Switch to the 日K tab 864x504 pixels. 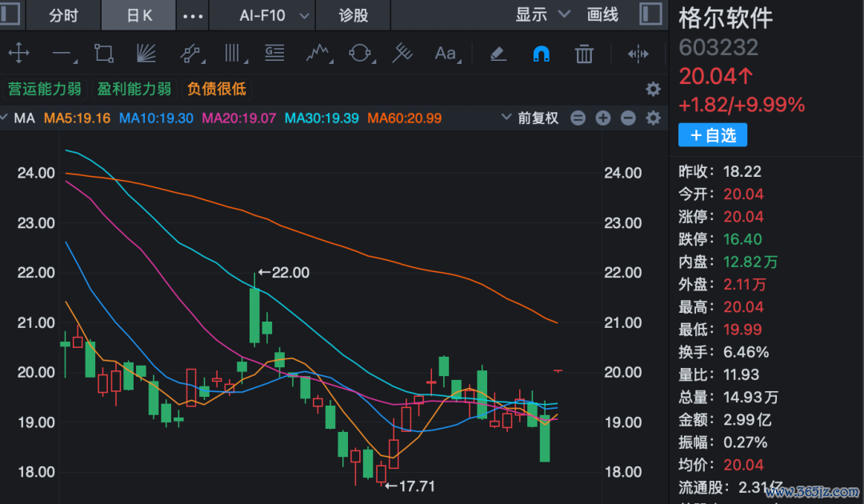[x=139, y=15]
